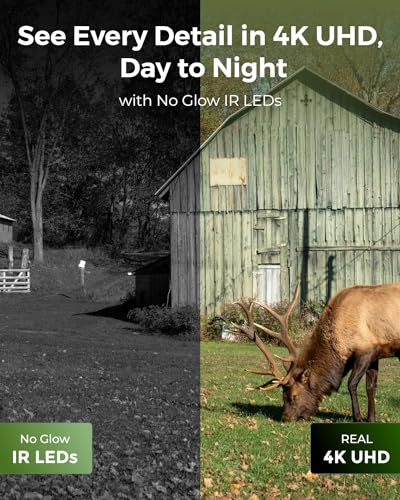
Task: Click the REAL 4K UHD dark badge
Action: 356,448
